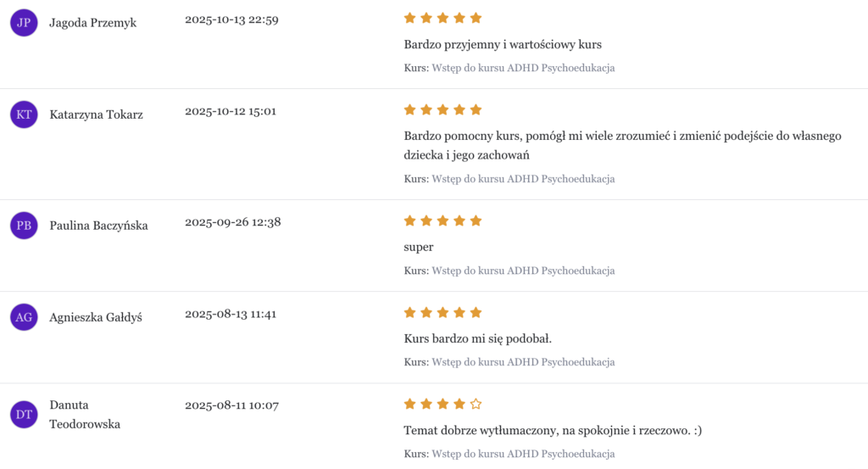The height and width of the screenshot is (469, 868).
Task: Open course link under Katarzyna Tokarz's review
Action: pyautogui.click(x=523, y=179)
